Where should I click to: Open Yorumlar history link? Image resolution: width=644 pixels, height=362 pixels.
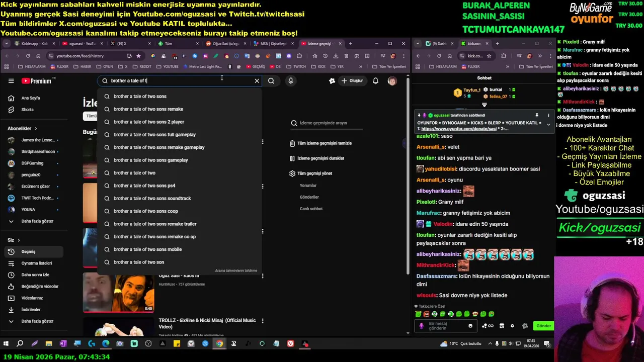point(308,186)
